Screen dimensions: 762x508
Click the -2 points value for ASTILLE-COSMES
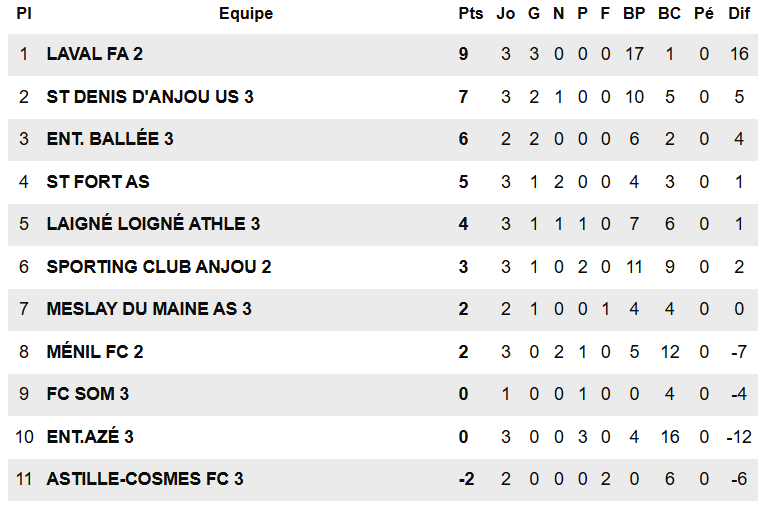point(465,479)
